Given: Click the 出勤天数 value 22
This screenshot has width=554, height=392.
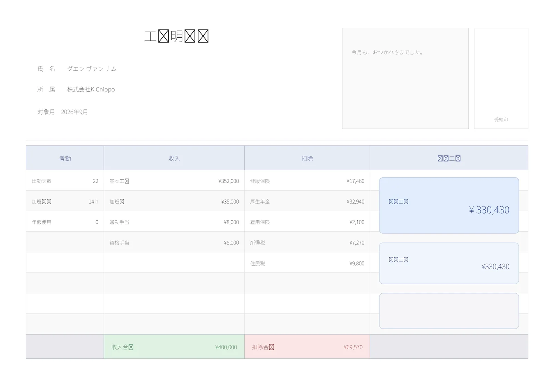Looking at the screenshot, I should point(96,181).
